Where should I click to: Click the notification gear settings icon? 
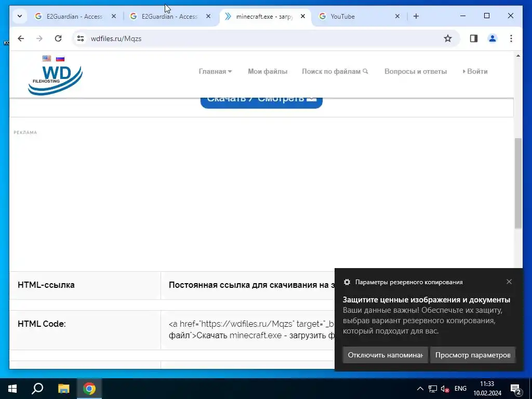(x=347, y=282)
